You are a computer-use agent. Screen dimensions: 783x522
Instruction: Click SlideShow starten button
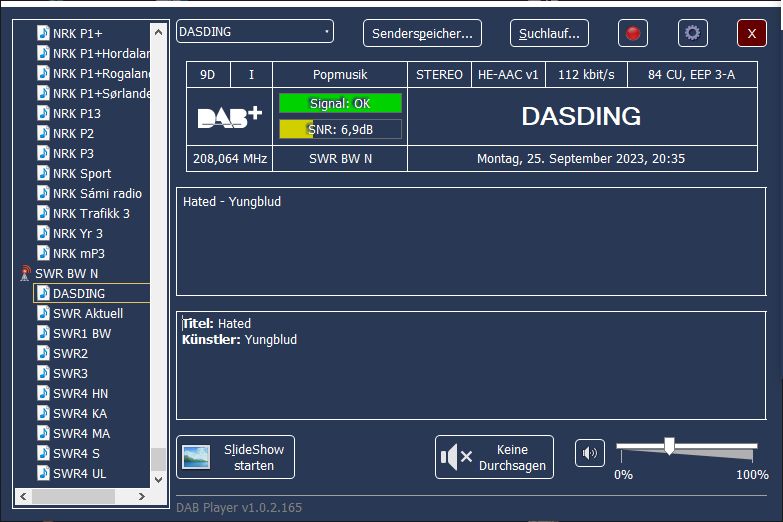(x=235, y=457)
